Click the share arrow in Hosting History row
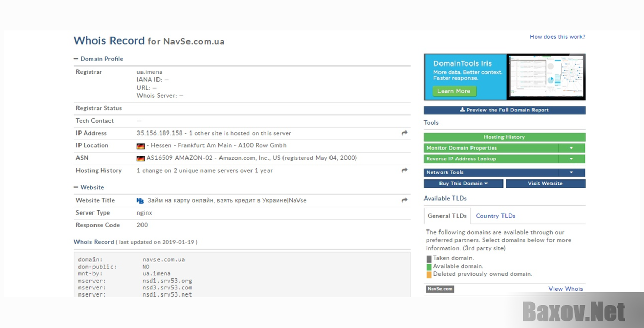This screenshot has height=328, width=644. click(x=404, y=170)
